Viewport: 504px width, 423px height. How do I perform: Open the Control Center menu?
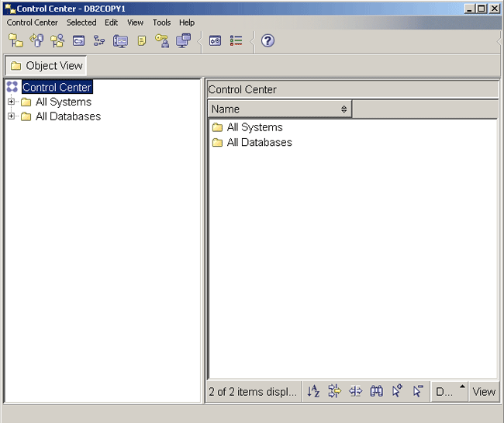[x=33, y=23]
